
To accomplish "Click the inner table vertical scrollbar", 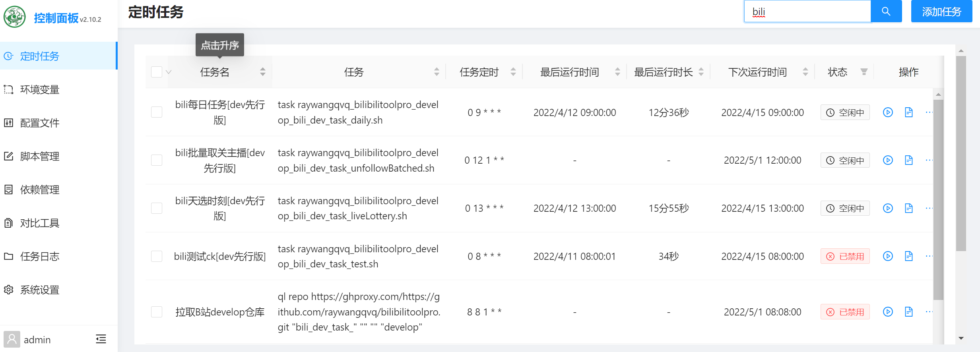I will (938, 199).
